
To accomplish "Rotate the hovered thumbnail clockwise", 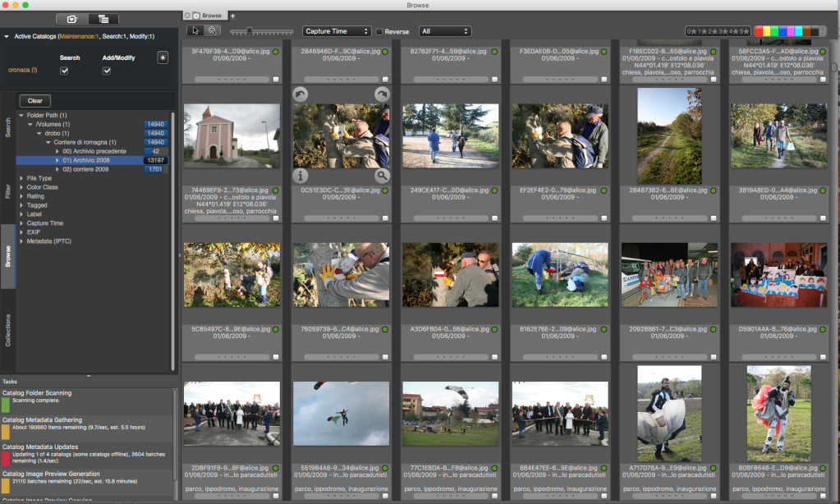I will coord(383,94).
